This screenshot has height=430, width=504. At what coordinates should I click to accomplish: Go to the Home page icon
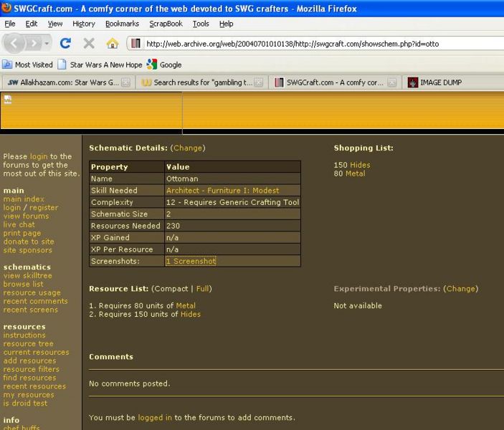tap(112, 43)
